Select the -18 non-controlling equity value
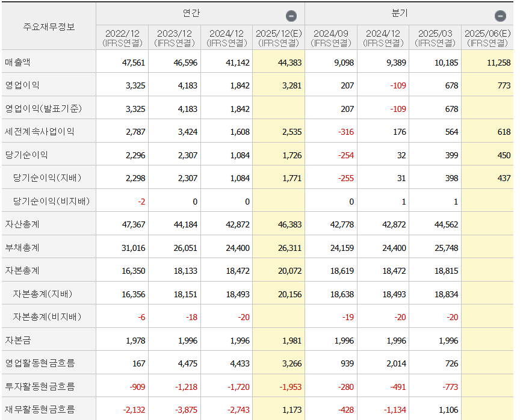The height and width of the screenshot is (420, 523). click(x=191, y=318)
